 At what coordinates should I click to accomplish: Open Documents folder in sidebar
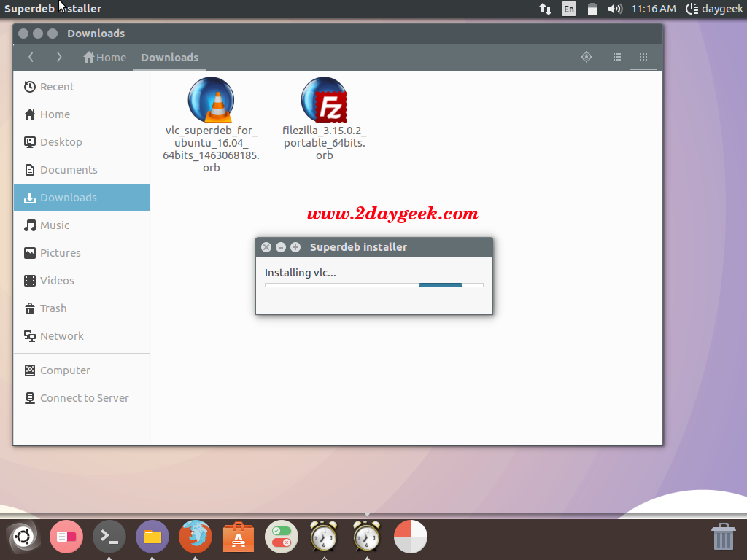82,169
